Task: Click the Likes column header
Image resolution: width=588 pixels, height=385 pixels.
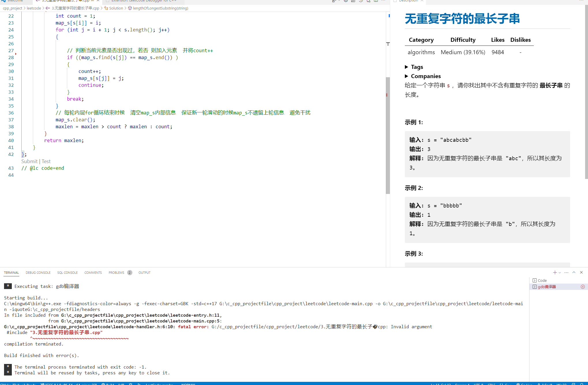Action: point(498,40)
